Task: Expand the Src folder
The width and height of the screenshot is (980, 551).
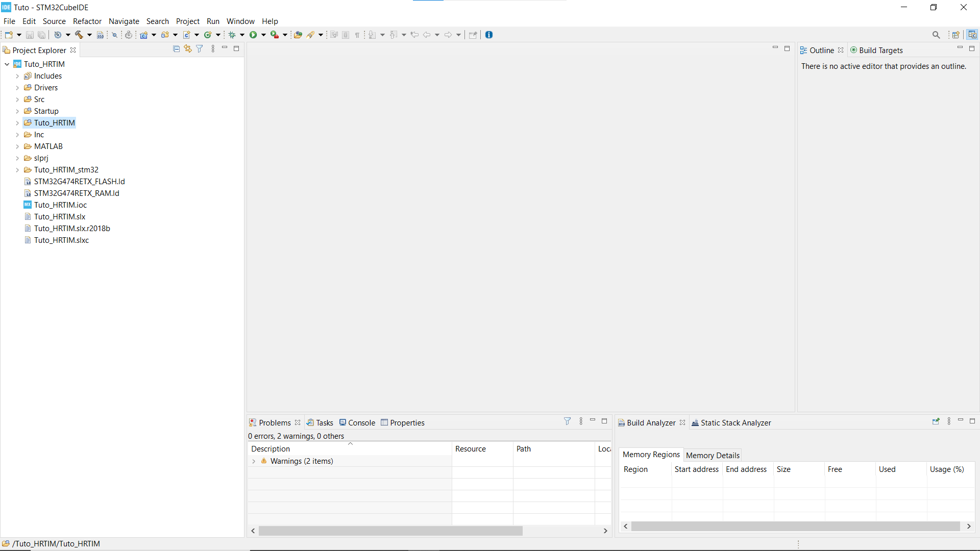Action: tap(17, 99)
